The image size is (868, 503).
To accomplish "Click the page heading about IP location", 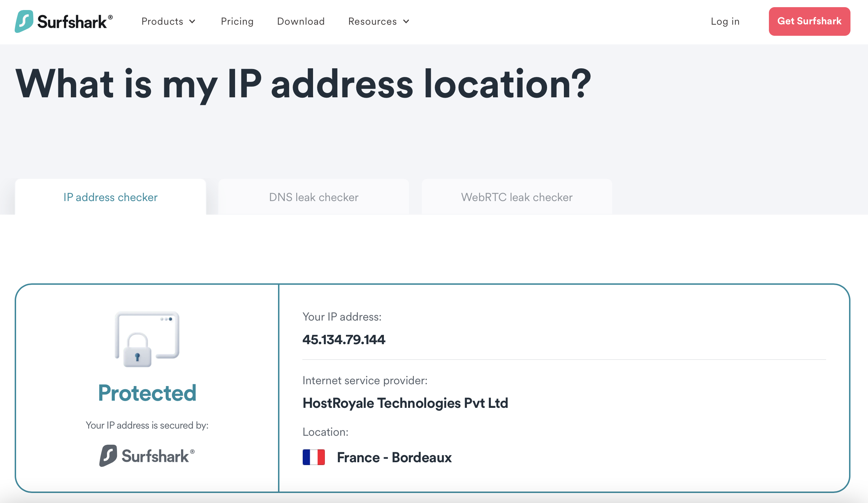I will click(303, 84).
